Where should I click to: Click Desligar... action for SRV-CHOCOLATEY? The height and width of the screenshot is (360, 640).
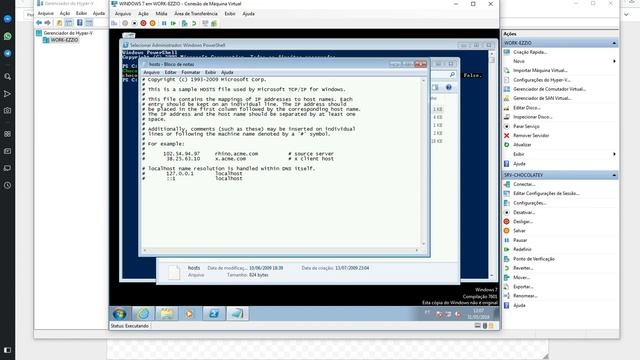[x=523, y=222]
